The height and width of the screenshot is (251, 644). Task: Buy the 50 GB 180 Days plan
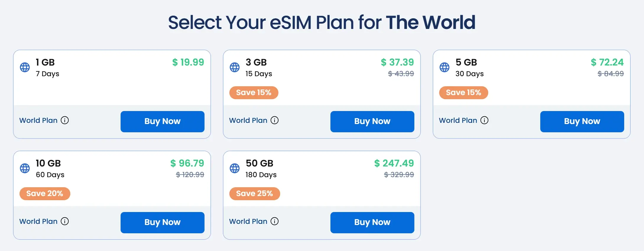pyautogui.click(x=372, y=222)
